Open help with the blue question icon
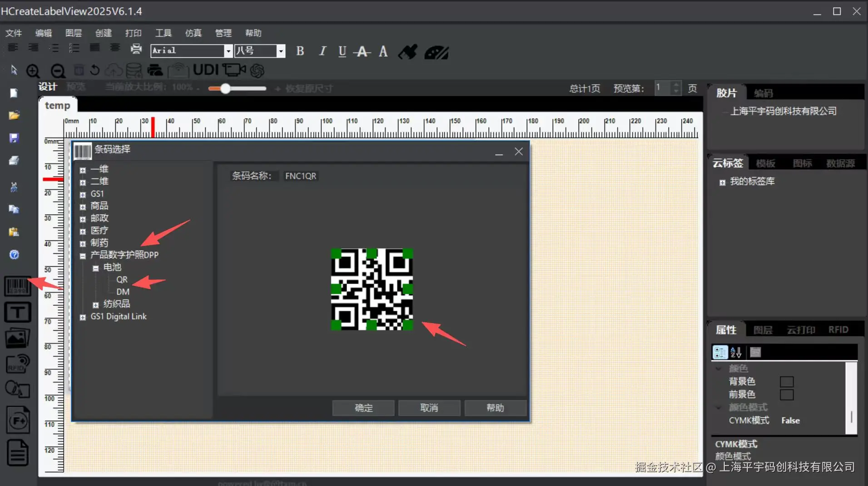This screenshot has height=486, width=868. [14, 255]
